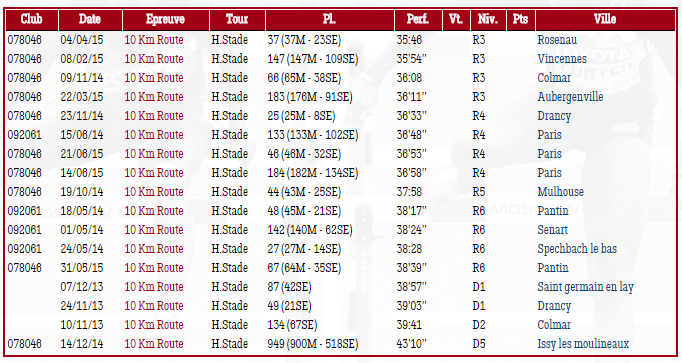Open 10 Km Route link for 19/10/14

pos(154,192)
